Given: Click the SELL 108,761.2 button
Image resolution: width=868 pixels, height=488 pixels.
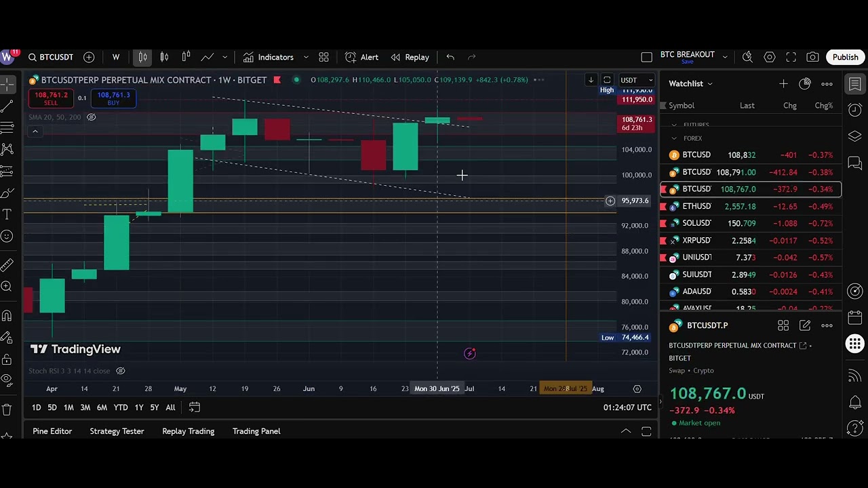Looking at the screenshot, I should [x=51, y=98].
